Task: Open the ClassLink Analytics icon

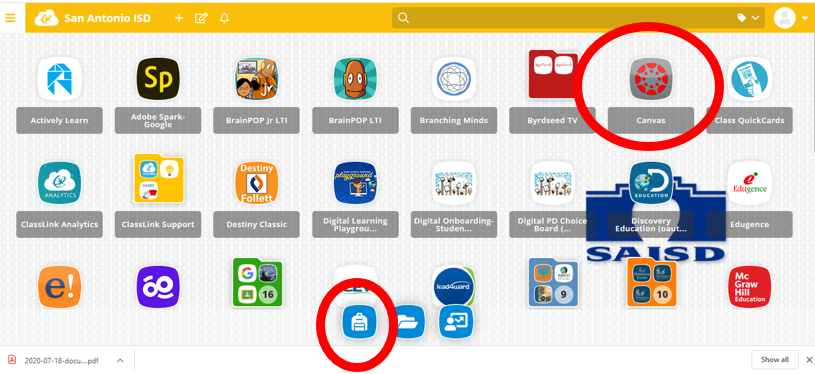Action: pos(59,183)
